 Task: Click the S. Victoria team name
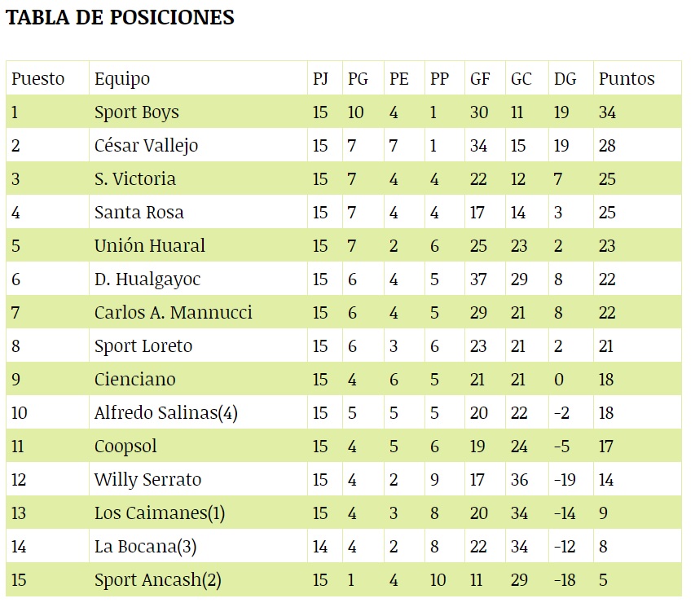tap(134, 179)
